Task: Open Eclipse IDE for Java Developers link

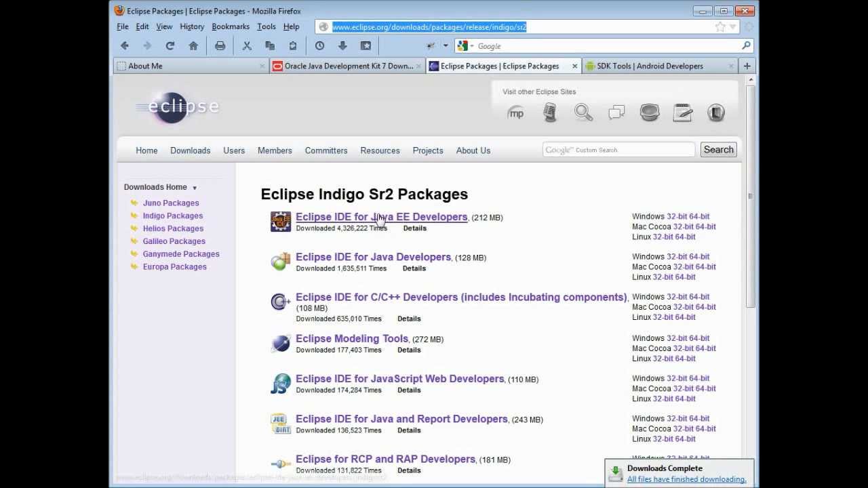Action: click(373, 257)
